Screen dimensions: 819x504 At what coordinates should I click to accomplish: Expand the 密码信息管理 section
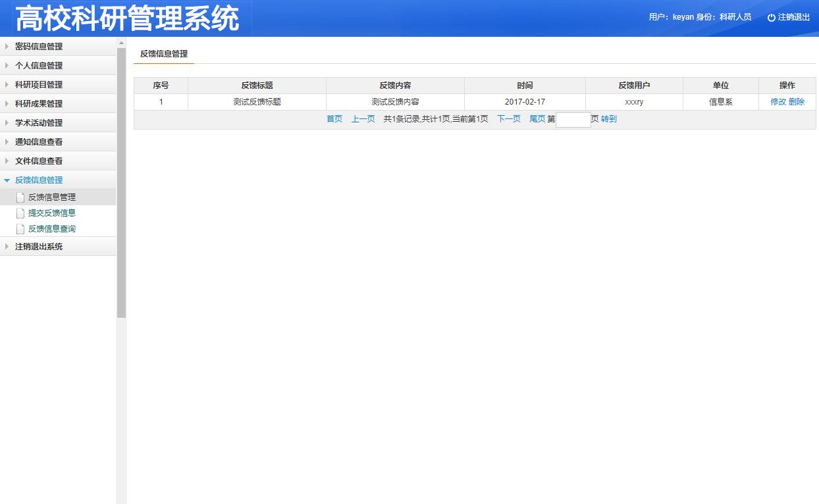point(36,46)
